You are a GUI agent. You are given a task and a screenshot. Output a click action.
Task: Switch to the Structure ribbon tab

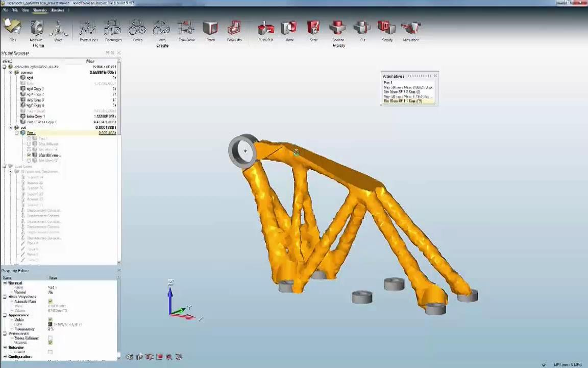58,10
